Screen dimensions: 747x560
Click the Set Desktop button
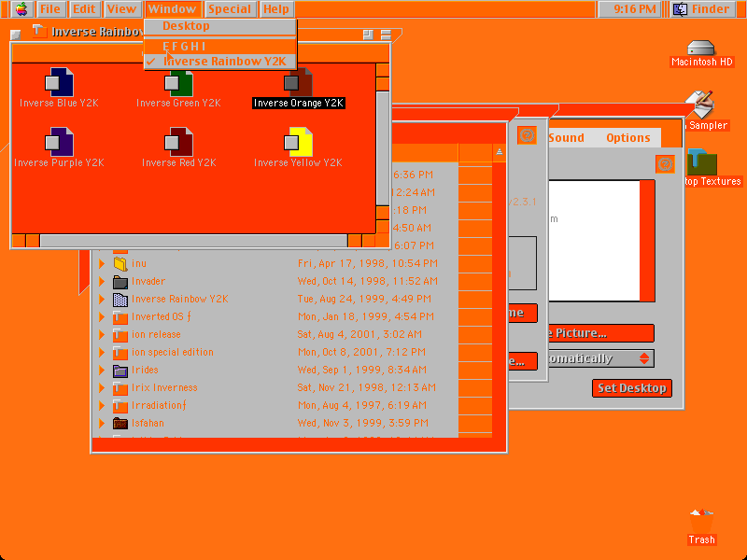click(632, 388)
